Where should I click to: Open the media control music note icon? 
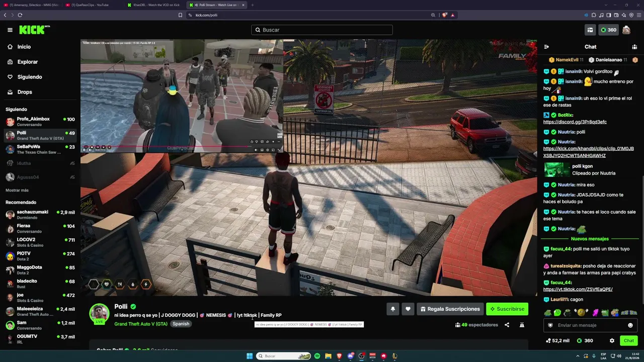(x=601, y=15)
